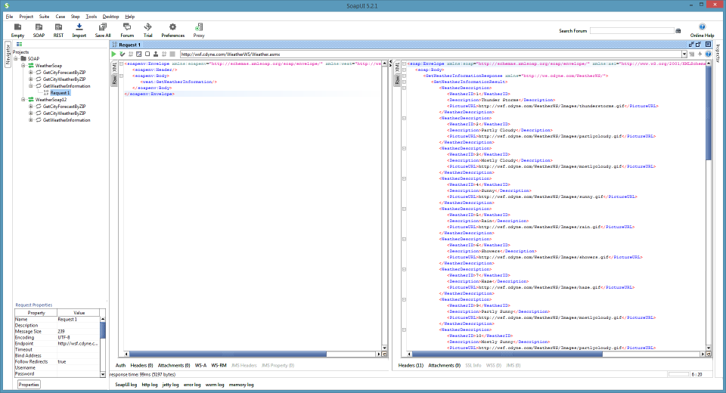
Task: Open the WS-A tab
Action: pos(200,365)
